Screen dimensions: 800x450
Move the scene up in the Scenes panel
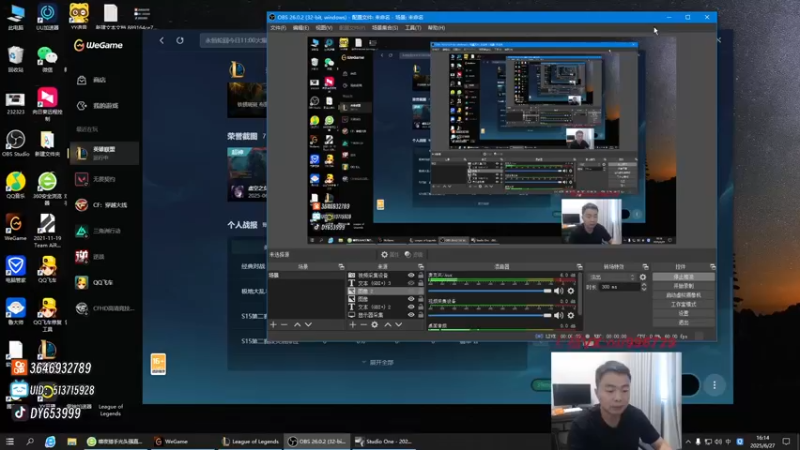[297, 324]
